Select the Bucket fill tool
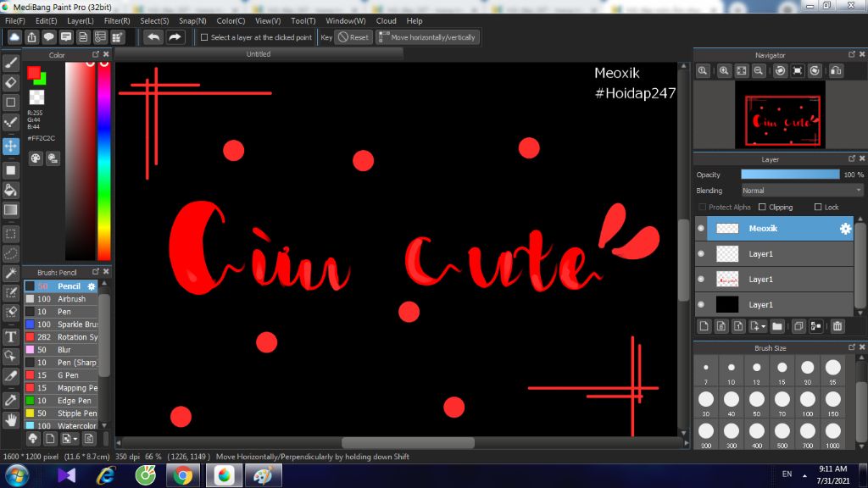This screenshot has height=488, width=868. 10,191
